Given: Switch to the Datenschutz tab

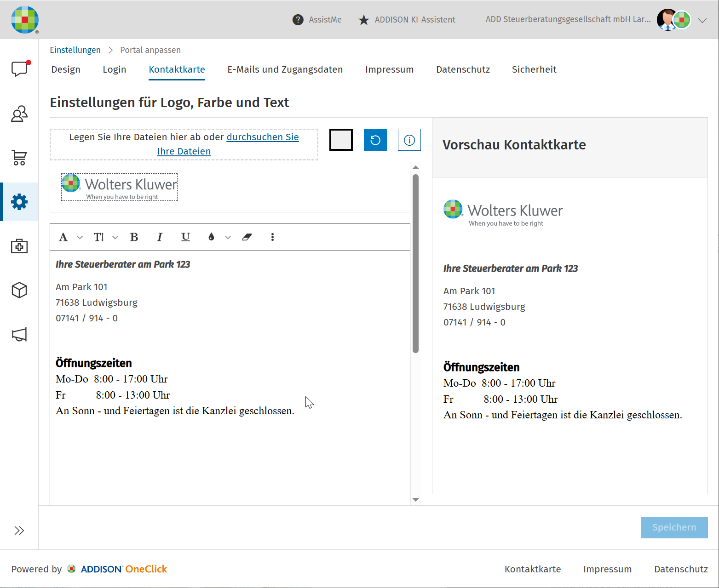Looking at the screenshot, I should 463,69.
